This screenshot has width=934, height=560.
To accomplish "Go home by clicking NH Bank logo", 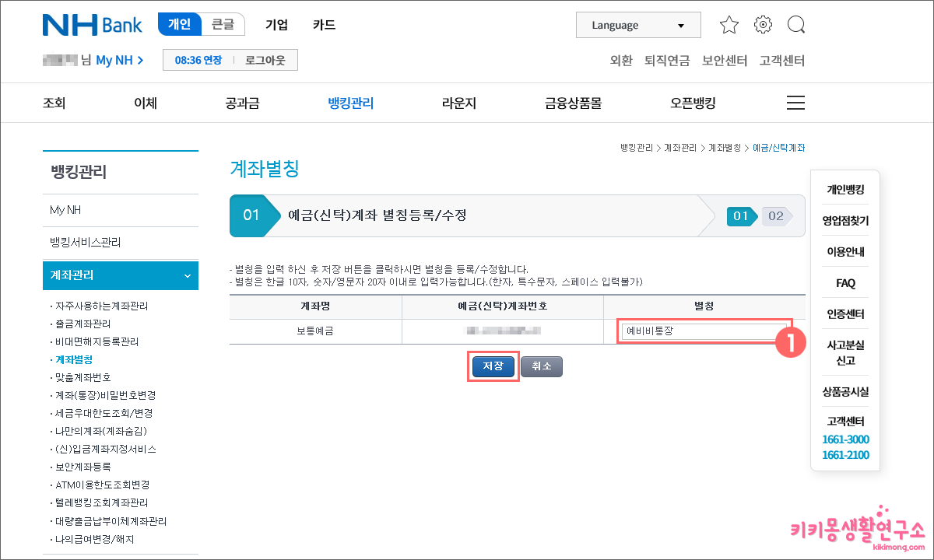I will coord(92,24).
